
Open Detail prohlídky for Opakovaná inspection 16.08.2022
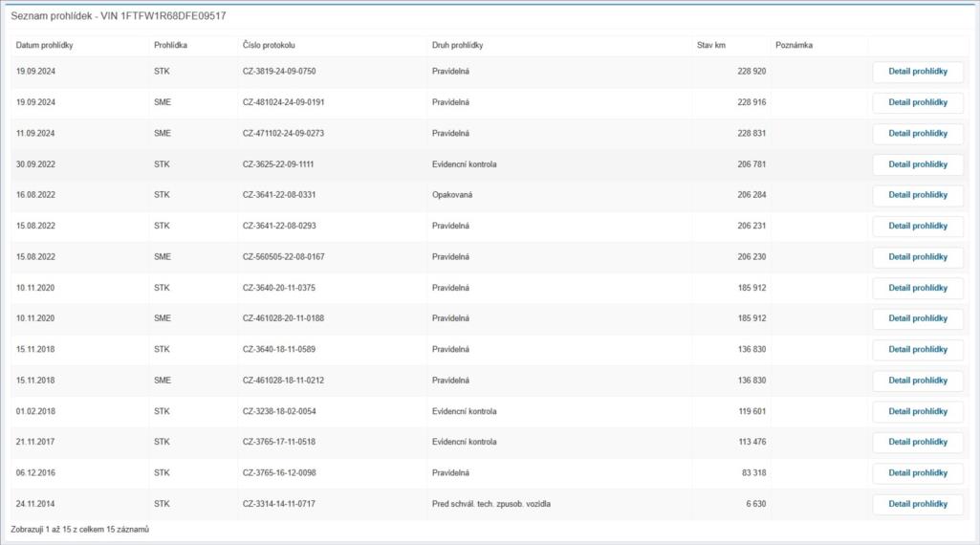click(x=917, y=195)
